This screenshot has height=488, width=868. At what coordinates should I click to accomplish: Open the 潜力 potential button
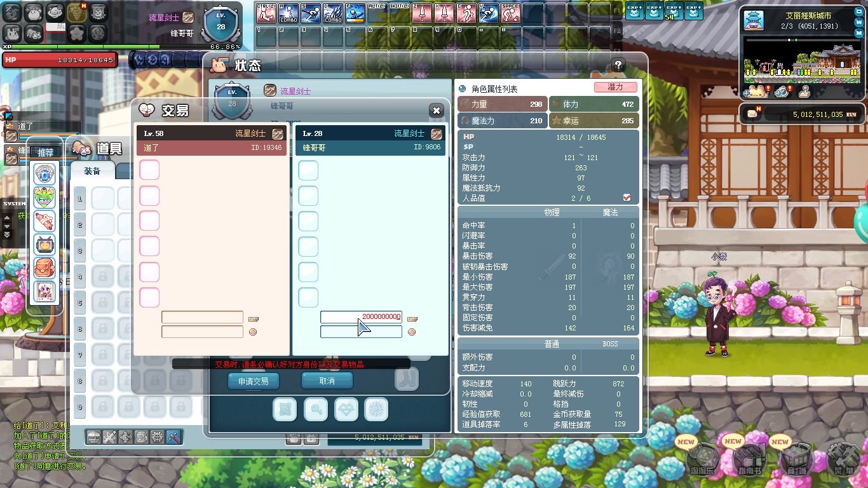(x=615, y=87)
